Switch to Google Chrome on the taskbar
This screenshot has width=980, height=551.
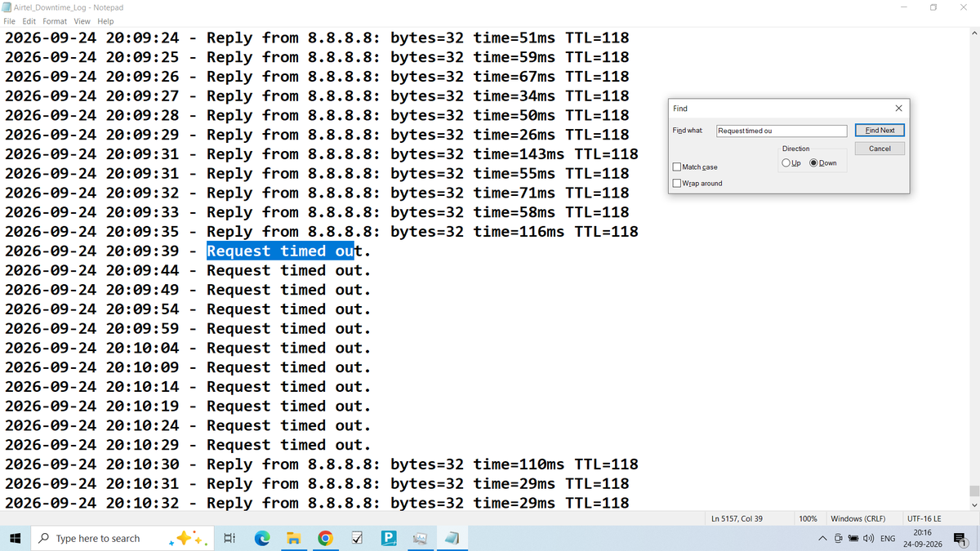click(325, 539)
